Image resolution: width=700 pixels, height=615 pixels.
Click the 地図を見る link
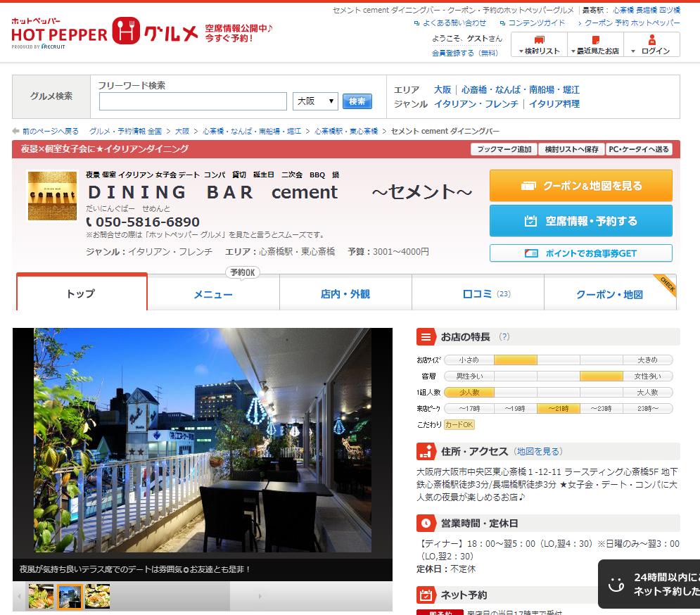(x=538, y=452)
